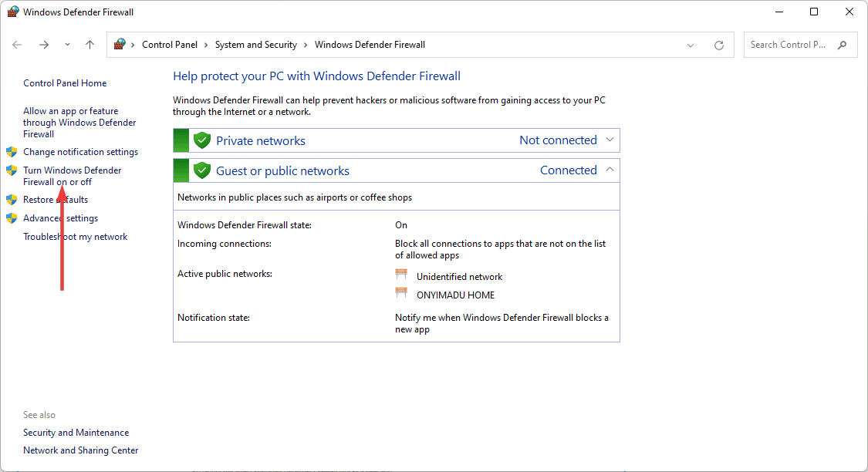The image size is (868, 472).
Task: Minimize the Windows Defender Firewall window
Action: coord(779,12)
